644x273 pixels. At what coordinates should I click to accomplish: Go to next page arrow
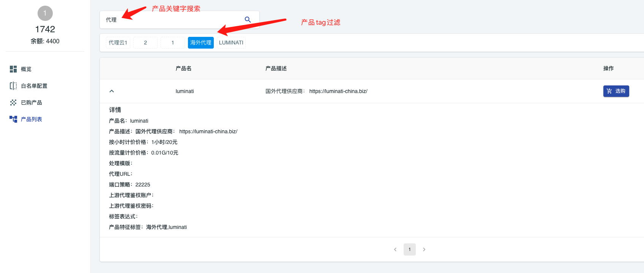[x=424, y=249]
